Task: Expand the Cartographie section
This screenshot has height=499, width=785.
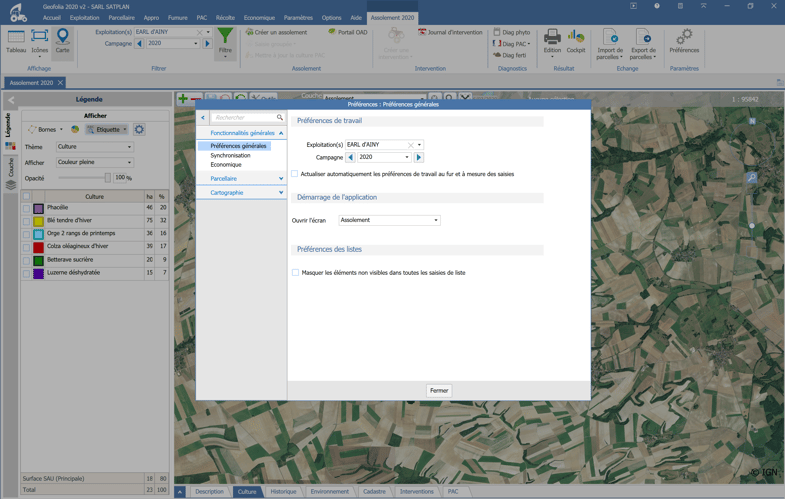Action: [281, 193]
